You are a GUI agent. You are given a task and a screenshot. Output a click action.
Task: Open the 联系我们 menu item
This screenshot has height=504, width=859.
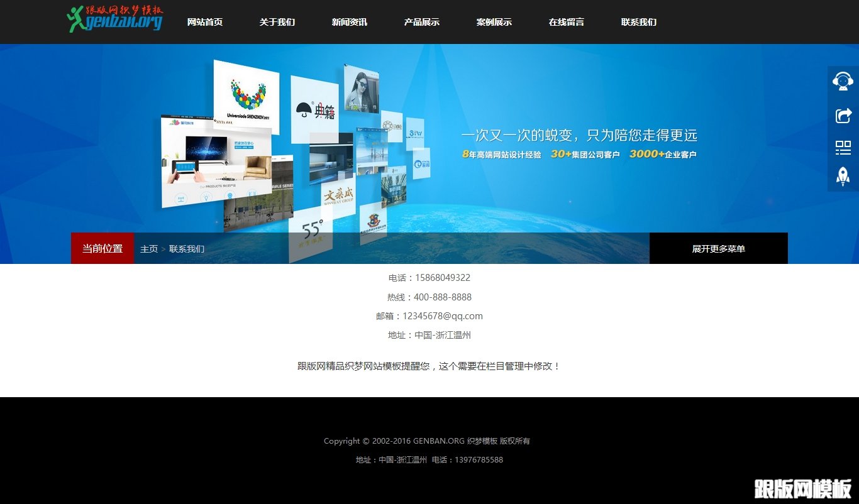tap(639, 22)
